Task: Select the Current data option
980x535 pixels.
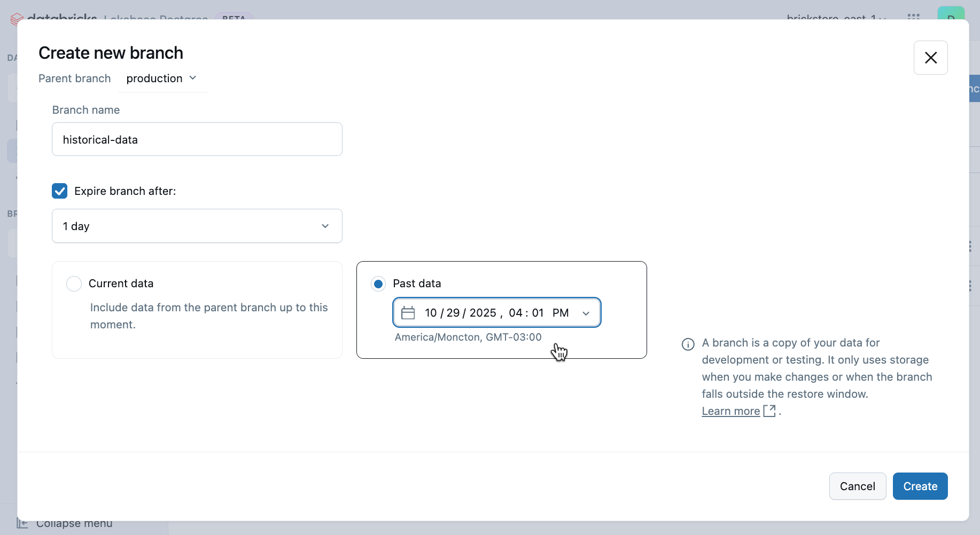Action: [x=74, y=284]
